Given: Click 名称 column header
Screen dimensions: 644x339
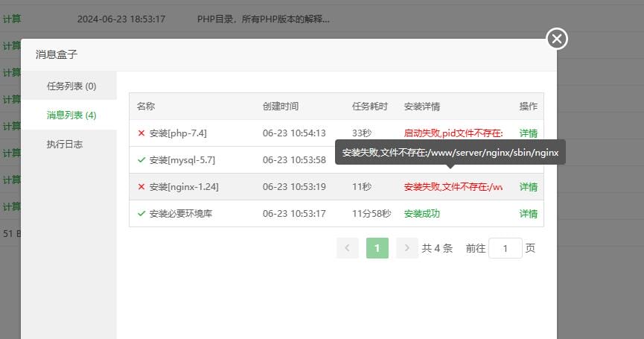Looking at the screenshot, I should point(145,107).
